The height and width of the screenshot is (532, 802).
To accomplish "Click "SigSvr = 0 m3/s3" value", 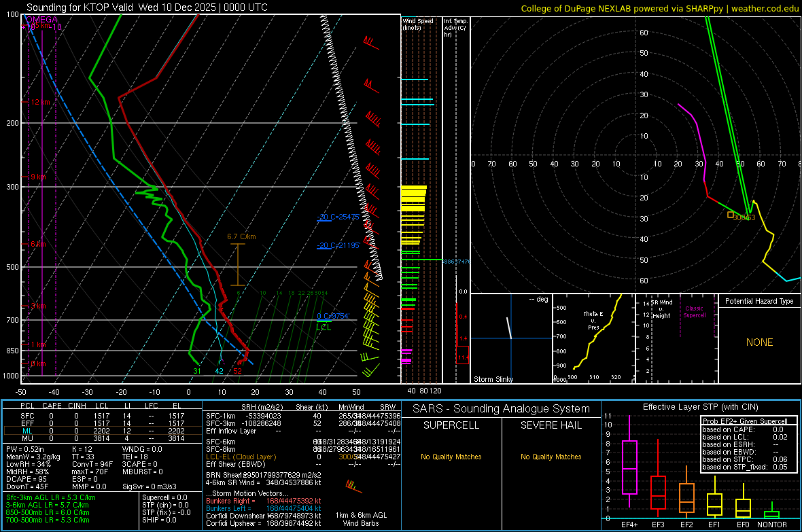I will pyautogui.click(x=150, y=486).
